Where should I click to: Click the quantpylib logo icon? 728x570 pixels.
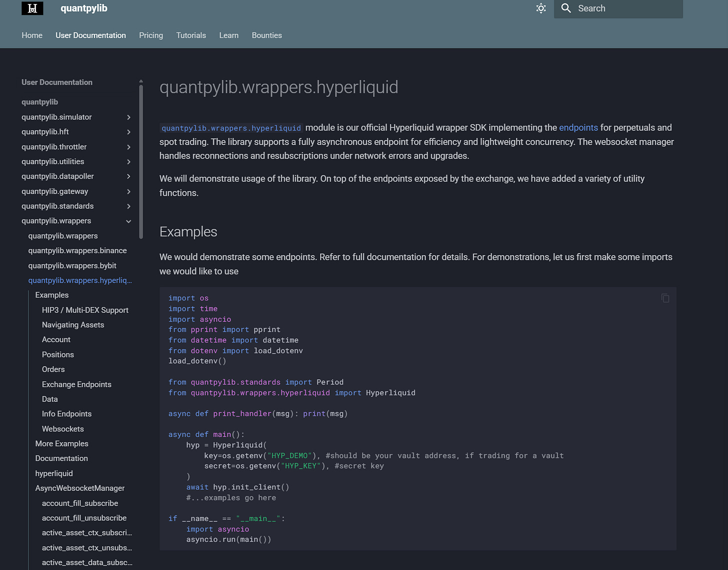point(32,8)
